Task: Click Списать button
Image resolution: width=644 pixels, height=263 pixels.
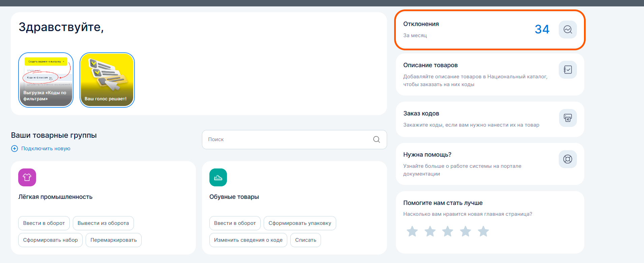Action: coord(305,240)
